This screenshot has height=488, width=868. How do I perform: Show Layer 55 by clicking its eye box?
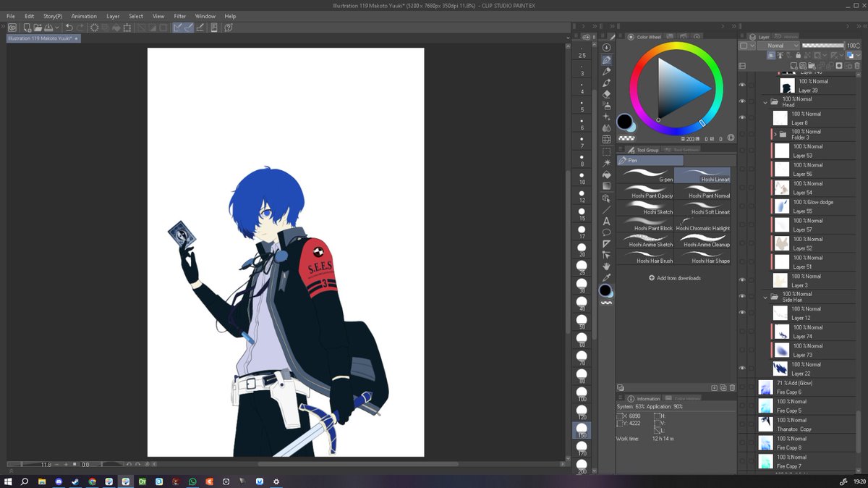click(742, 206)
